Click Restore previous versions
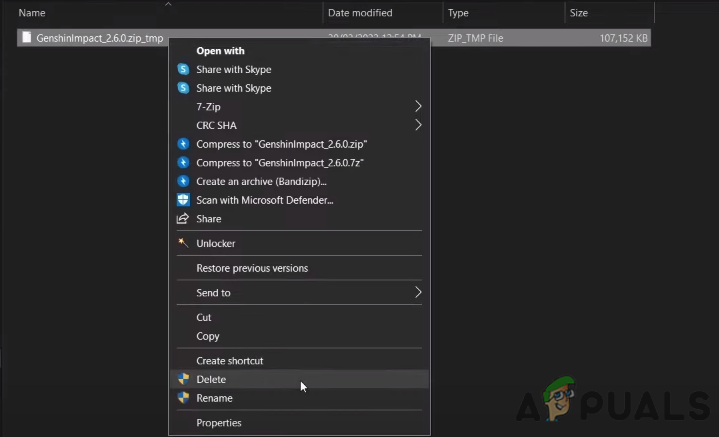Viewport: 719px width, 437px height. click(x=252, y=268)
